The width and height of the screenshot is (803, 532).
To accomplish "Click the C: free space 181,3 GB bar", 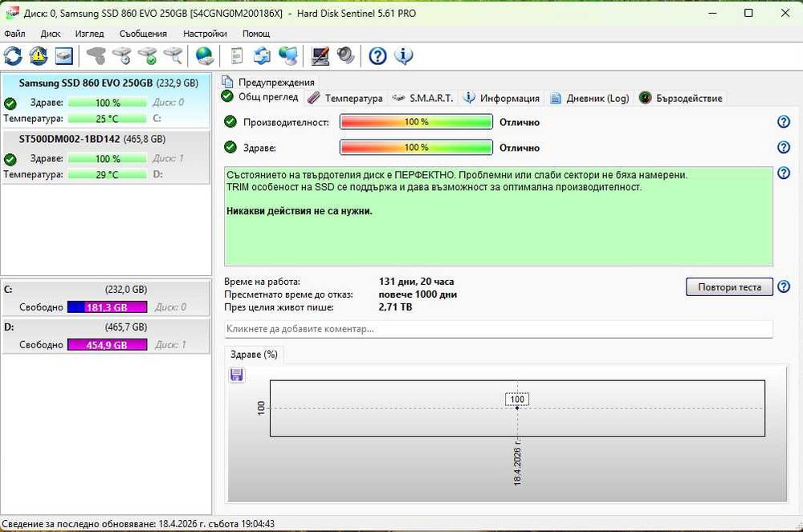I will pyautogui.click(x=107, y=307).
